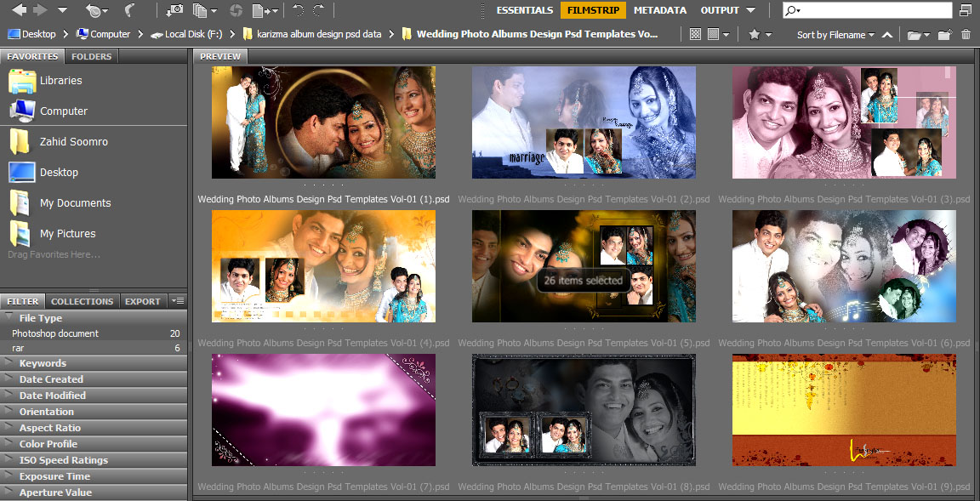Click karizma album design psd data breadcrumb
980x501 pixels.
tap(312, 34)
